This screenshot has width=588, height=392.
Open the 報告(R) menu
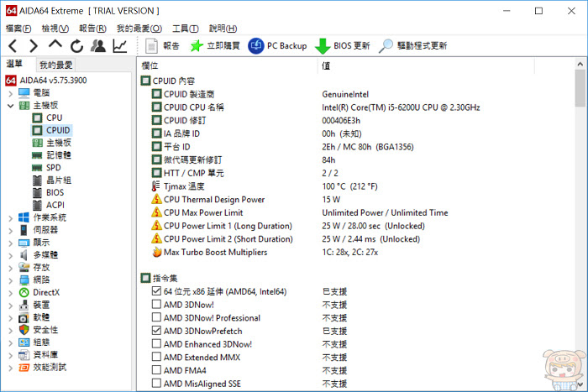[x=92, y=29]
